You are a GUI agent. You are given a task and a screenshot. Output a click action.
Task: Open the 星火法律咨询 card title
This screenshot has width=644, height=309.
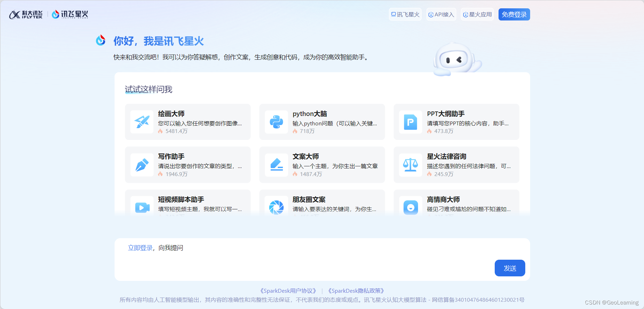click(446, 157)
